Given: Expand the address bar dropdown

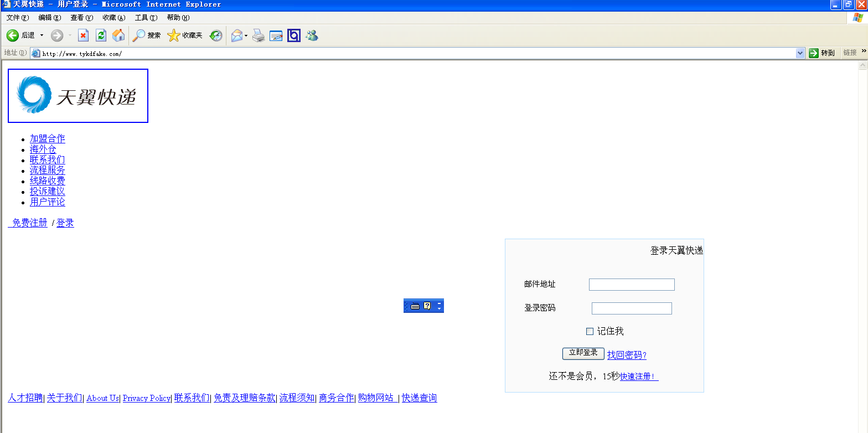Looking at the screenshot, I should tap(800, 53).
